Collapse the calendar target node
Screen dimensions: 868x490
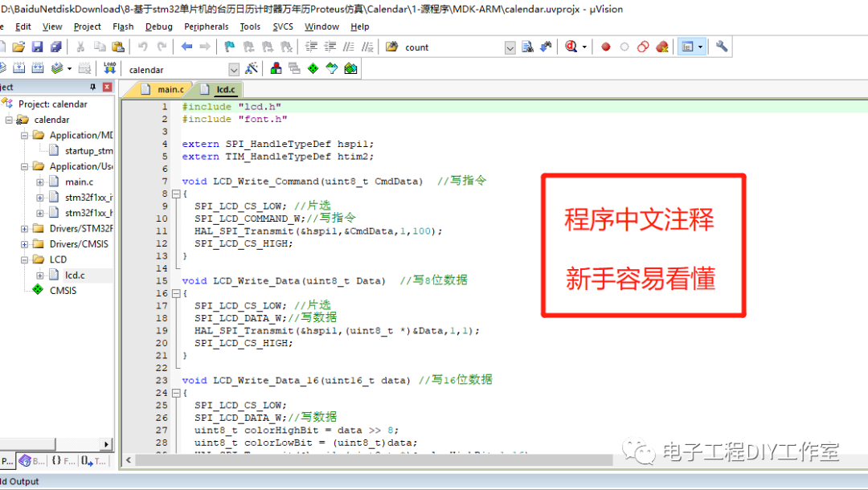coord(9,120)
